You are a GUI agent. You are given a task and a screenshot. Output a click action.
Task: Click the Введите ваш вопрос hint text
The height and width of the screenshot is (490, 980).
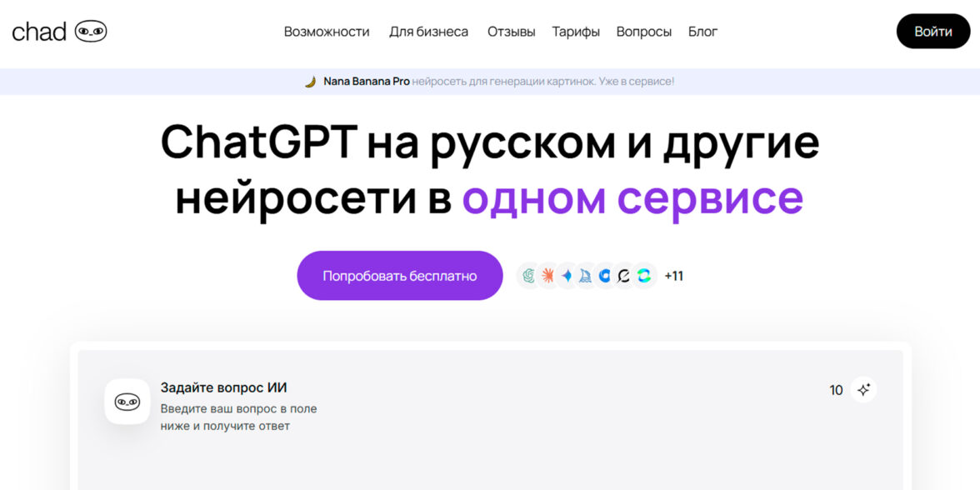[238, 417]
